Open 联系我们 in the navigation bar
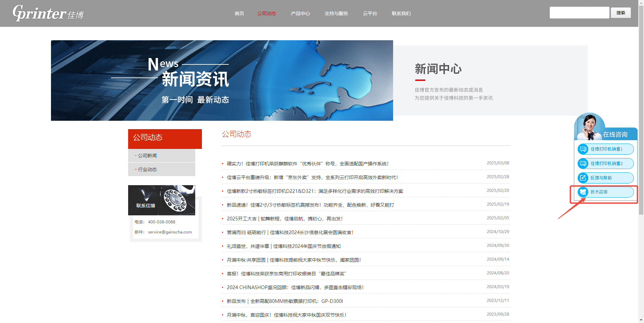644x323 pixels. pyautogui.click(x=401, y=13)
